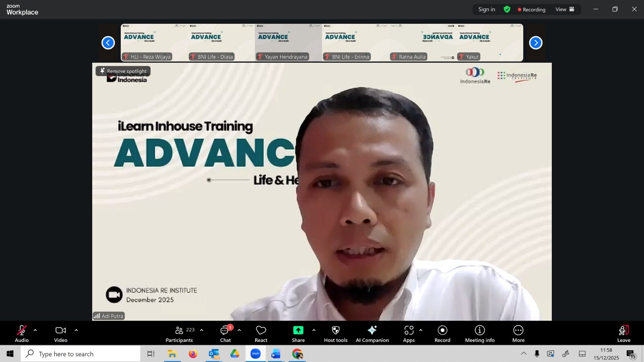Open More options in meeting toolbar

pos(518,333)
